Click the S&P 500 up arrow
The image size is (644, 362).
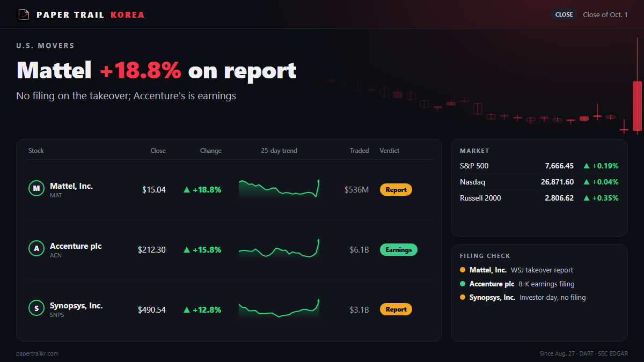pyautogui.click(x=587, y=166)
